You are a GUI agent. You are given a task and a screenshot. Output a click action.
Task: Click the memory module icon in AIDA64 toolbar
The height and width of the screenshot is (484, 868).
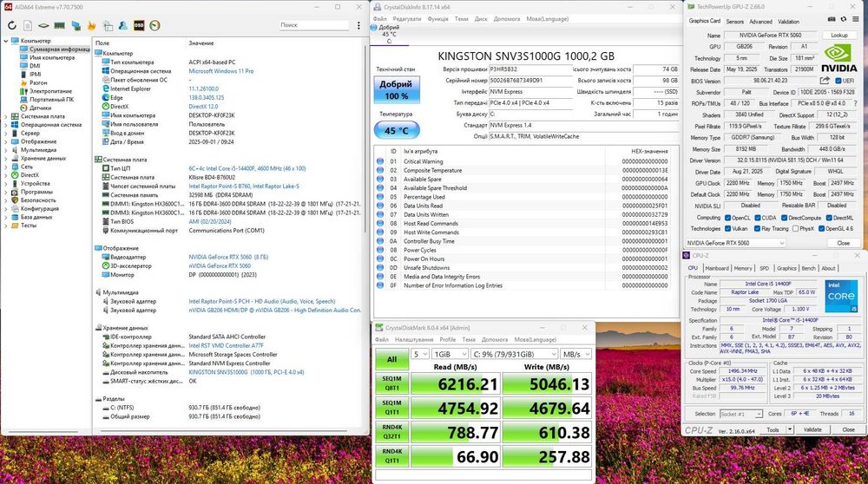click(x=59, y=25)
